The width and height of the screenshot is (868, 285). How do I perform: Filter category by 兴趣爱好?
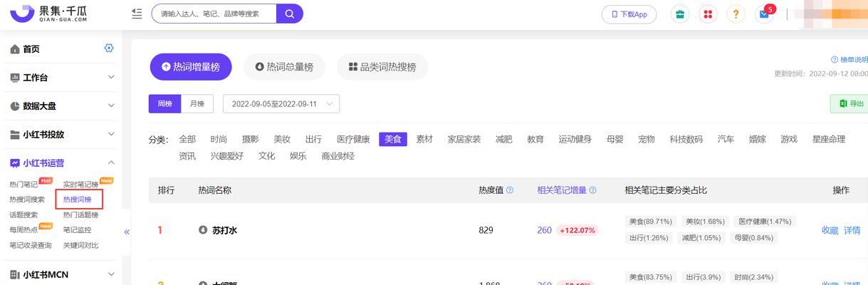226,156
